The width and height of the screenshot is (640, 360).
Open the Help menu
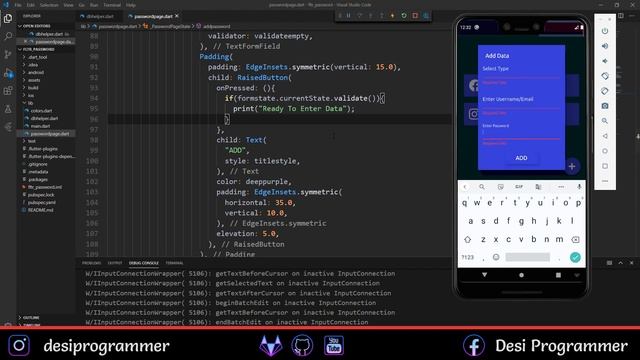pyautogui.click(x=131, y=5)
